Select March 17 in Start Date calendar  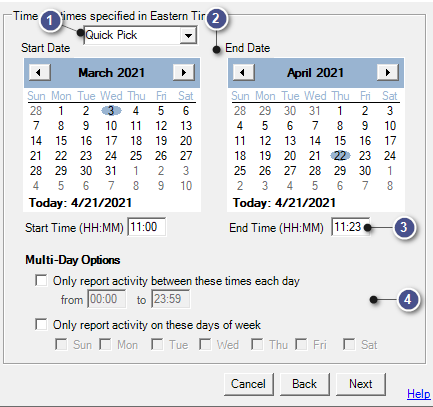tap(111, 141)
